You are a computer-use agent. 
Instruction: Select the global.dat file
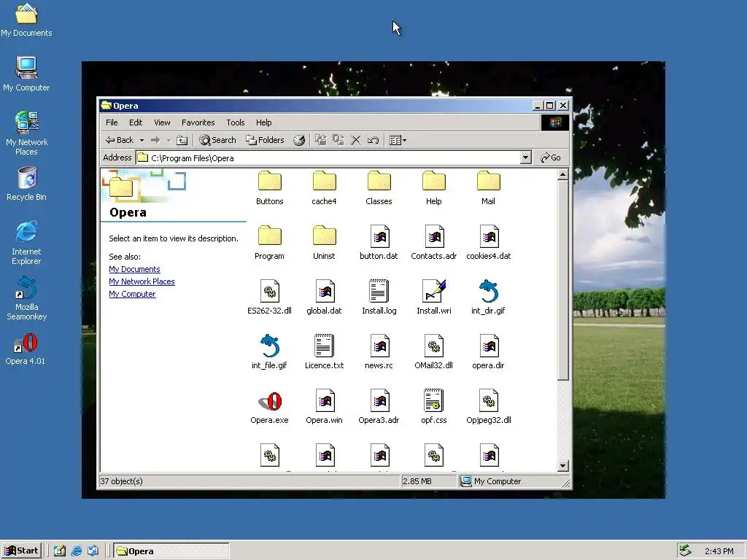(324, 297)
